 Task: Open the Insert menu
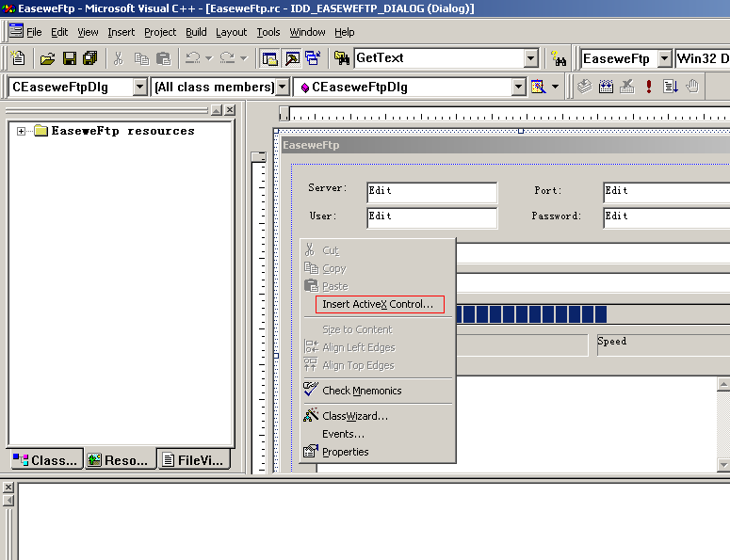click(x=122, y=32)
